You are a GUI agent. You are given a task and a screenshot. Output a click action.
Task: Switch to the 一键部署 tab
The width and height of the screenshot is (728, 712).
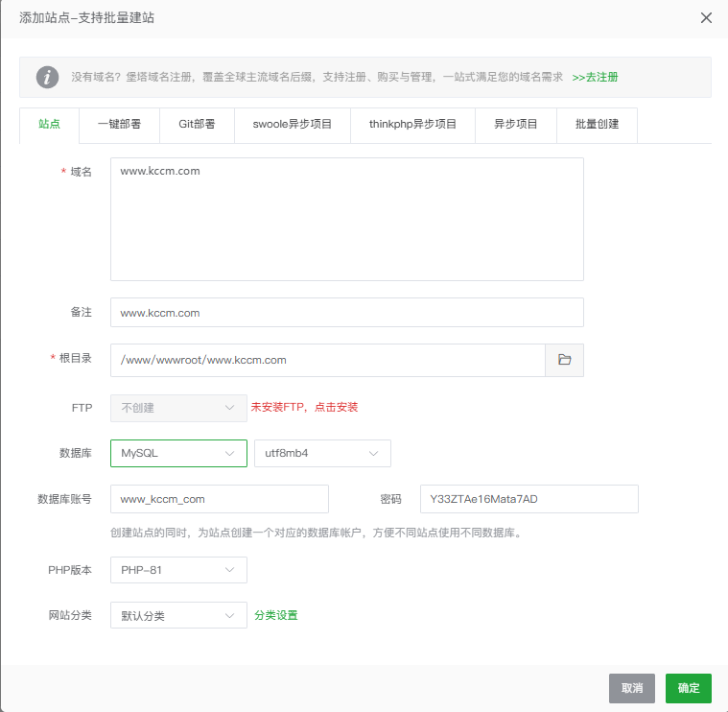pos(119,125)
